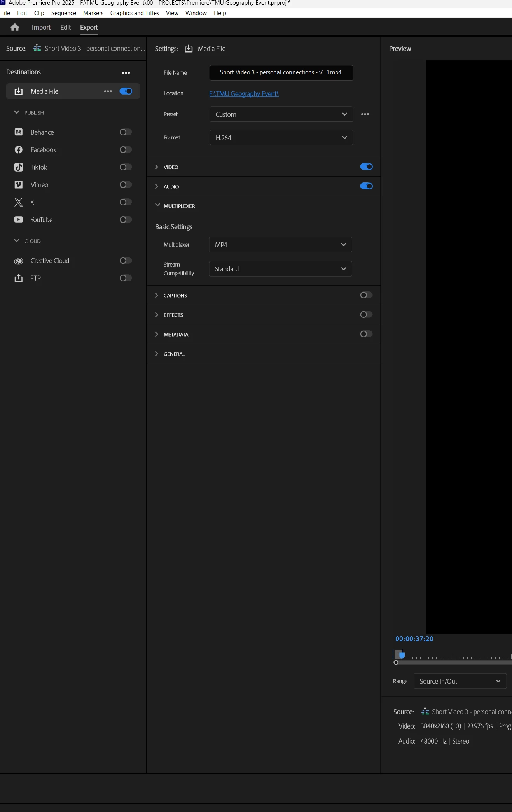The width and height of the screenshot is (512, 812).
Task: Open the Edit menu
Action: [22, 13]
